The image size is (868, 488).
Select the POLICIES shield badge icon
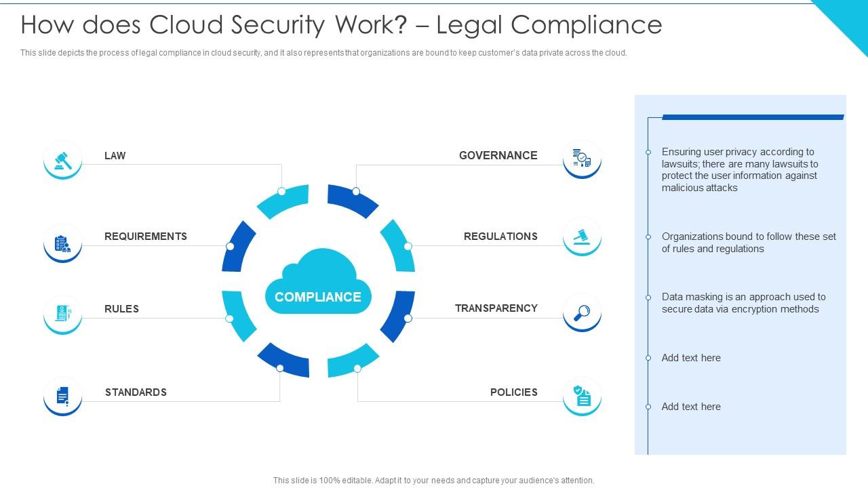[x=582, y=396]
